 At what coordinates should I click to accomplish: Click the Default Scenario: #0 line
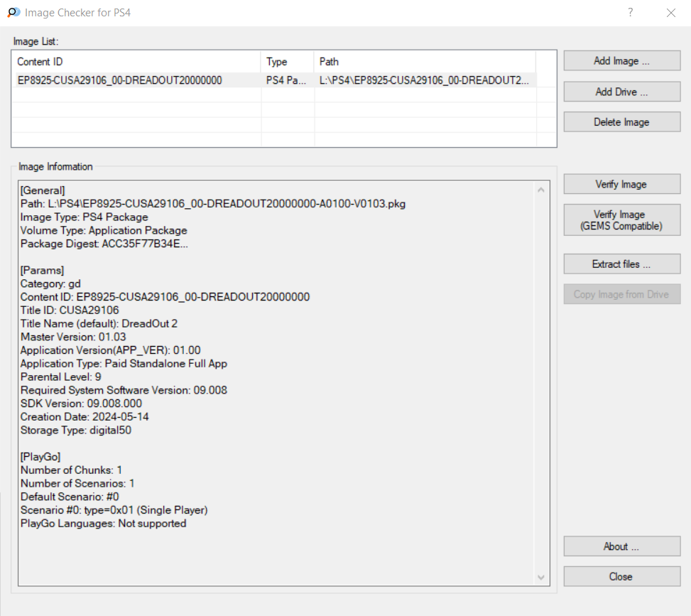point(70,497)
